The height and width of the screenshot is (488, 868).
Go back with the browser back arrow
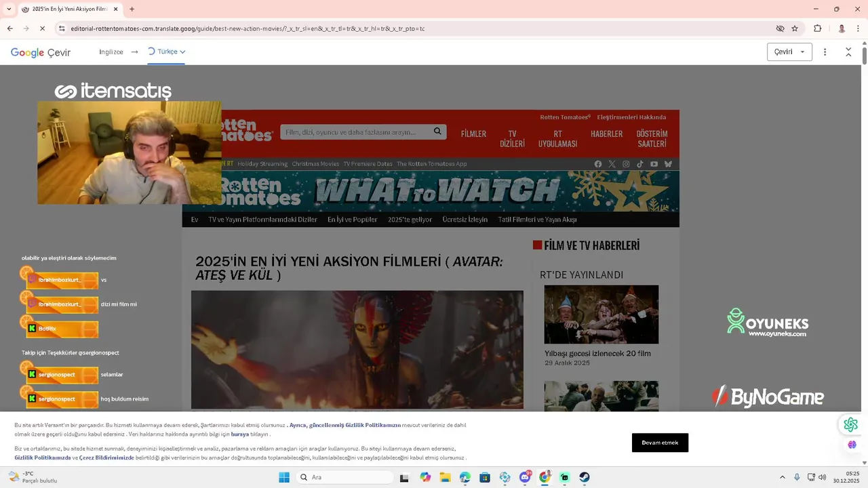(x=9, y=28)
